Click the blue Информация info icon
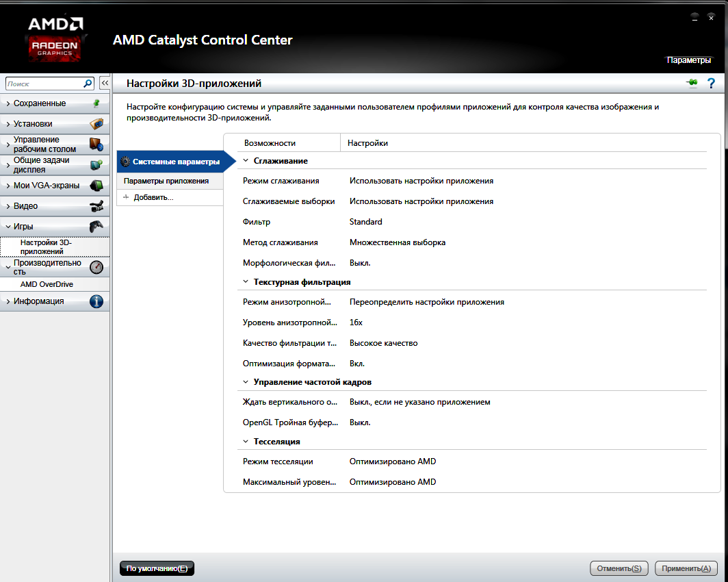The image size is (728, 582). coord(96,301)
